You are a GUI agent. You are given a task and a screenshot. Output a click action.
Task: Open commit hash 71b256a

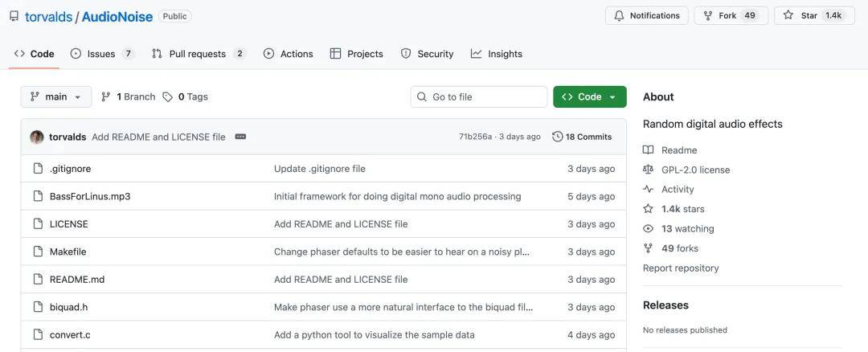pos(475,137)
